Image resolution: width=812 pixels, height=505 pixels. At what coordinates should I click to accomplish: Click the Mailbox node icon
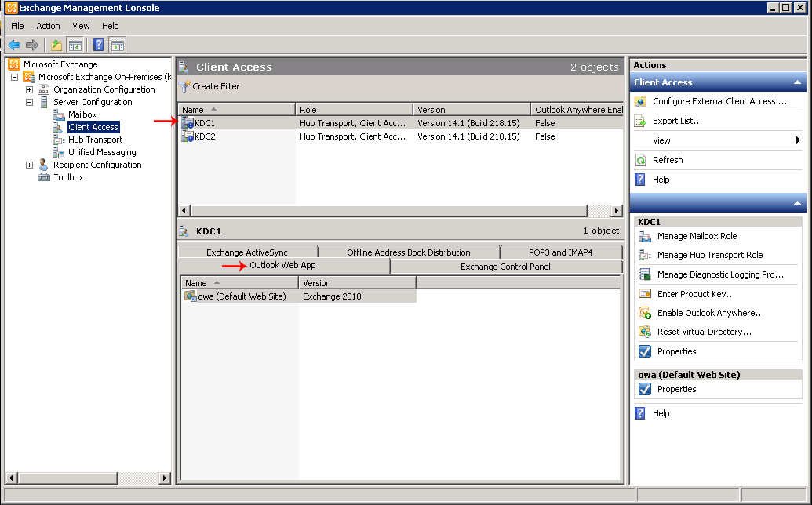59,114
